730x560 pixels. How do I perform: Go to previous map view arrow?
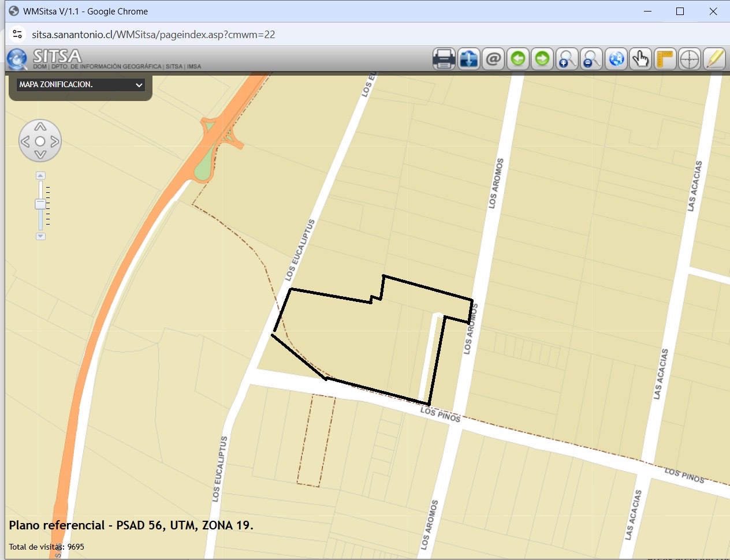(518, 59)
